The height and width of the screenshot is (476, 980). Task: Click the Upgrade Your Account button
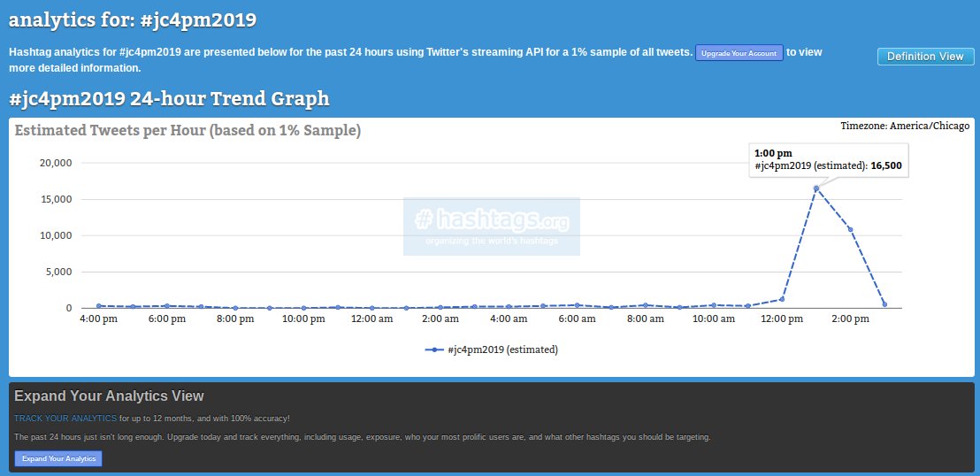pos(739,53)
